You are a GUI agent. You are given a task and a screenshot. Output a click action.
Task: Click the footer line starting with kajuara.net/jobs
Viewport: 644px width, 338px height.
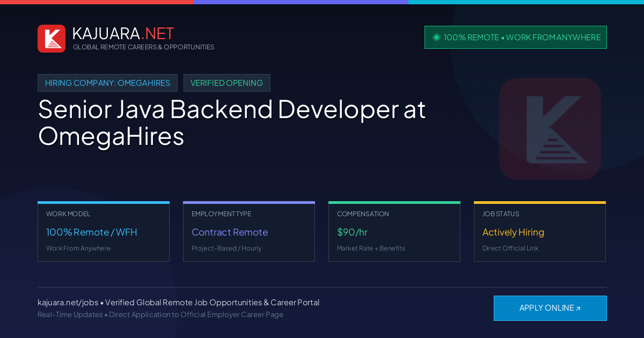click(x=179, y=303)
